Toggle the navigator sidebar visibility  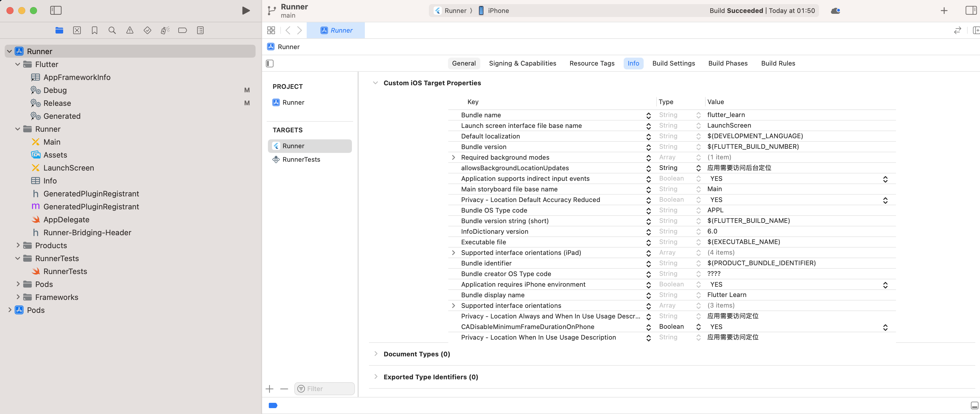point(56,11)
